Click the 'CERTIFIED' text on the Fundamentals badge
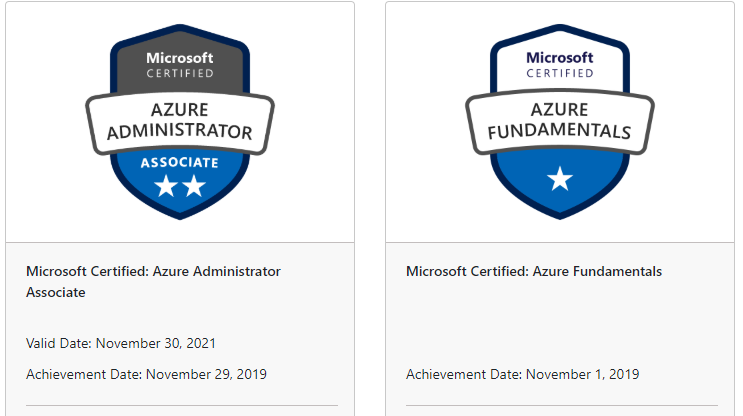This screenshot has height=416, width=743. pos(560,73)
